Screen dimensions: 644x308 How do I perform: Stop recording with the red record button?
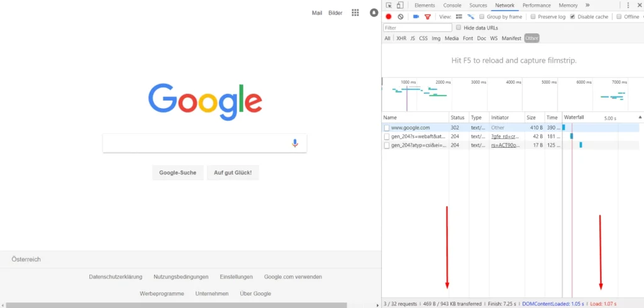389,17
